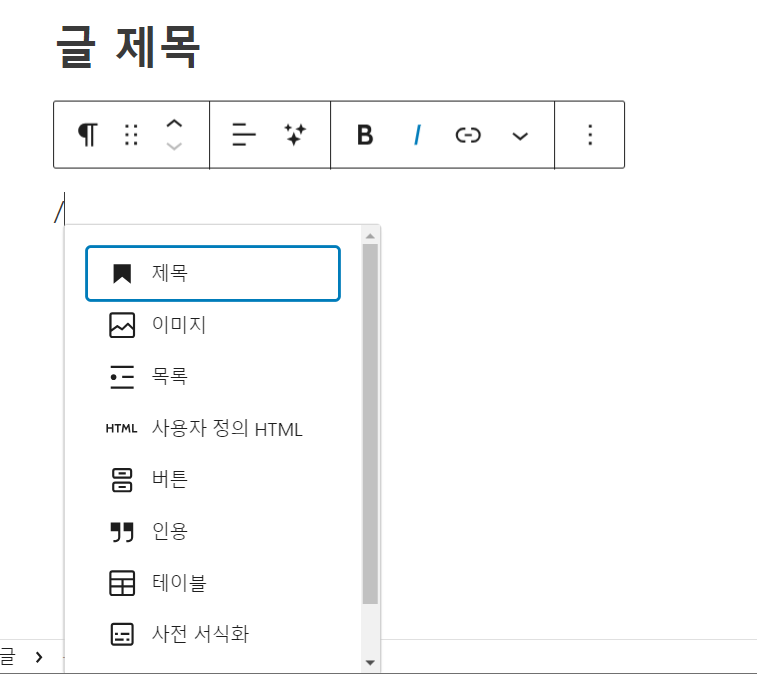Expand more rich text formatting options
The width and height of the screenshot is (757, 674).
point(519,135)
